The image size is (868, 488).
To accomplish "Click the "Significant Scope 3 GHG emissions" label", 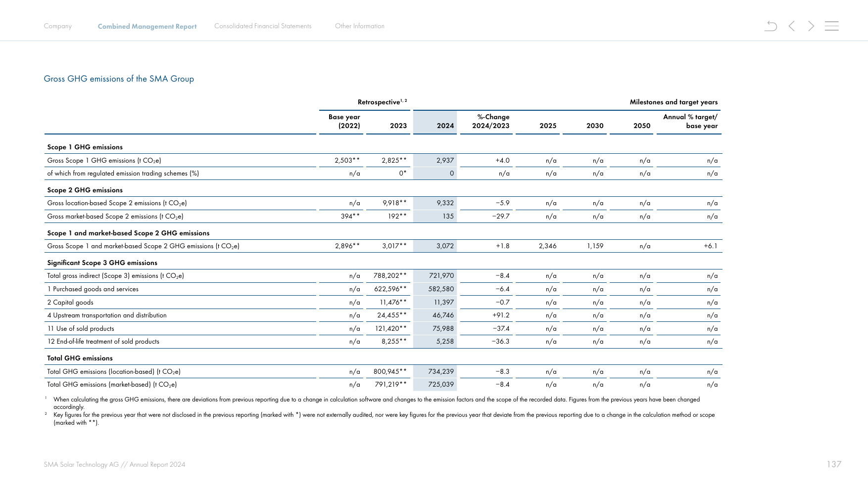I will point(102,263).
